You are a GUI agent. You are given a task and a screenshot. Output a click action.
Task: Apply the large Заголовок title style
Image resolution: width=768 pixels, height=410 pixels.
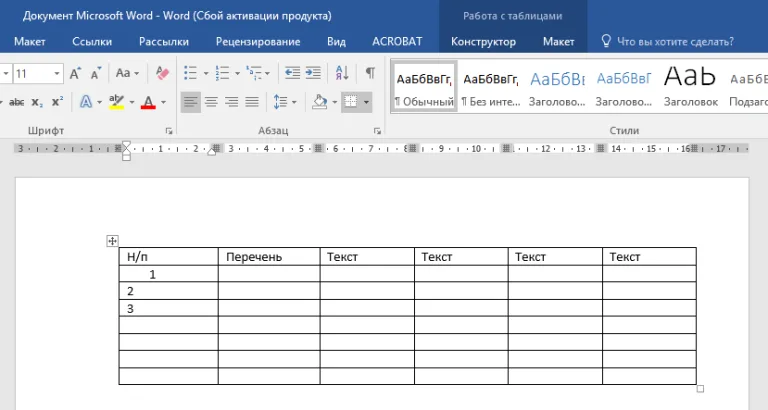tap(691, 87)
